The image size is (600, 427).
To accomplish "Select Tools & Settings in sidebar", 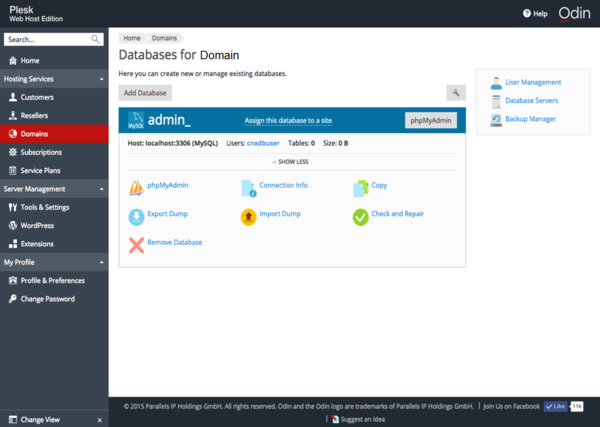I will pyautogui.click(x=45, y=207).
